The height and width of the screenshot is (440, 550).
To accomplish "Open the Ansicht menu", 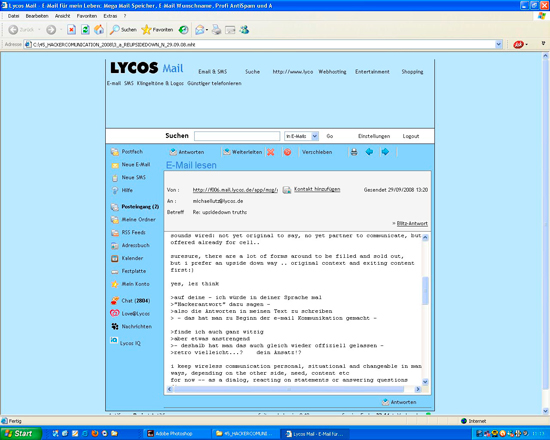I will (62, 16).
